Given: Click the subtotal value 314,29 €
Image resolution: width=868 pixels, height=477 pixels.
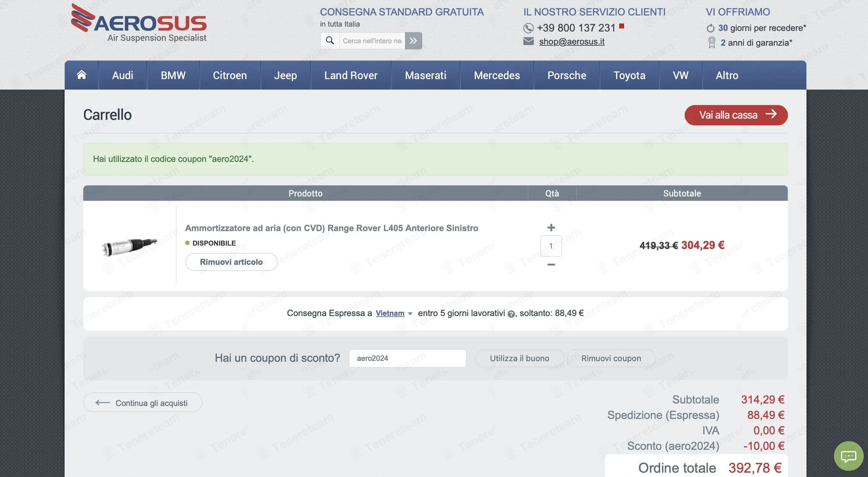Looking at the screenshot, I should click(763, 399).
